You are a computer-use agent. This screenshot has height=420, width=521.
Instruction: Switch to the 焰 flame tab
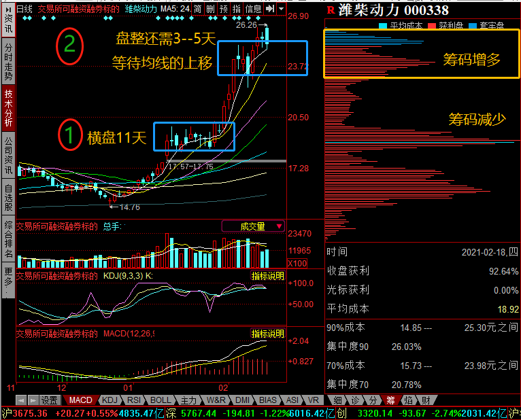(x=408, y=400)
